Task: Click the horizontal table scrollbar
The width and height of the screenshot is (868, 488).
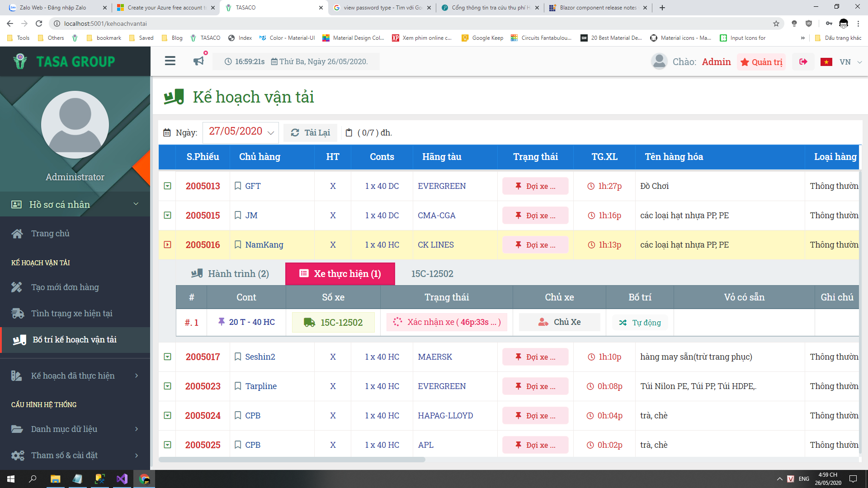Action: (292, 460)
